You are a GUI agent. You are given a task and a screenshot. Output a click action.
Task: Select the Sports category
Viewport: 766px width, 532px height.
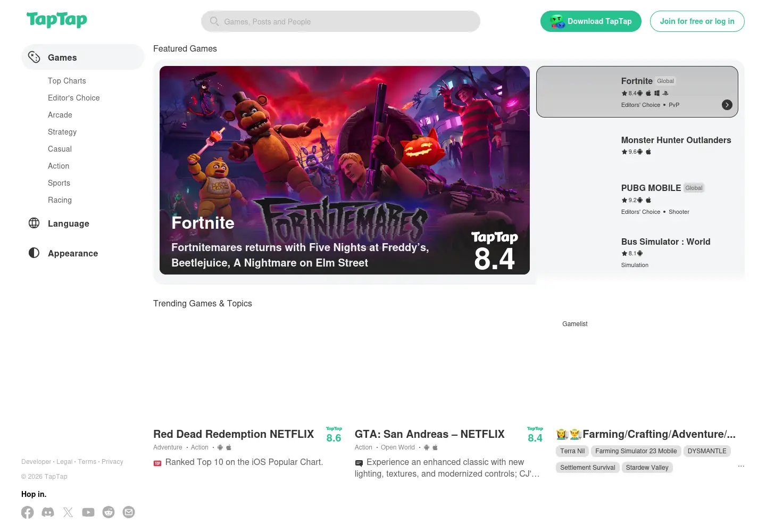[x=59, y=183]
